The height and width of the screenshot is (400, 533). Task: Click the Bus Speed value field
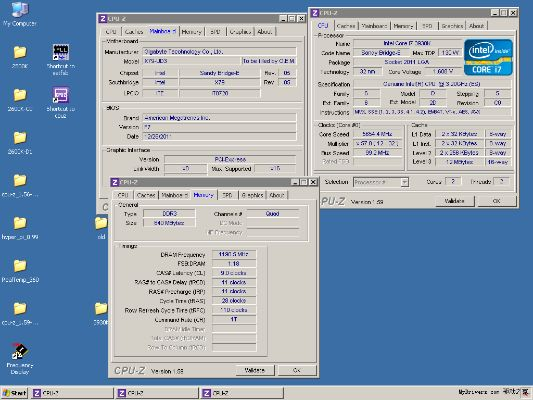(377, 153)
